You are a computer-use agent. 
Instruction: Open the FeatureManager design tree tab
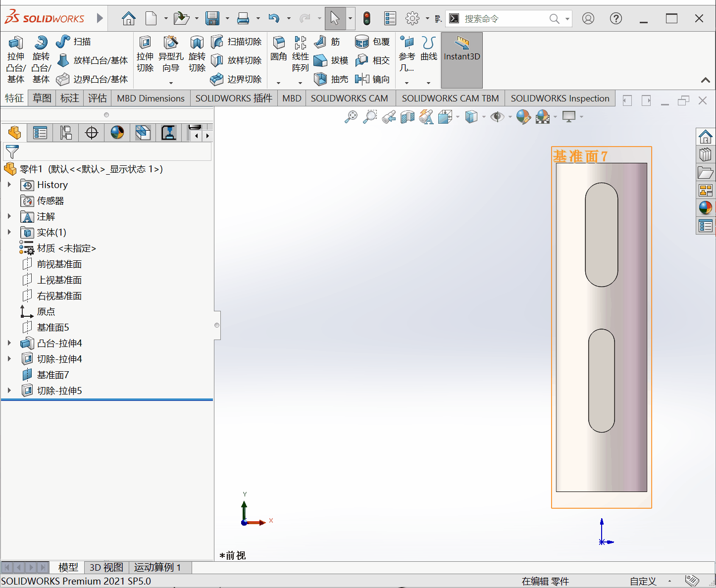point(14,133)
